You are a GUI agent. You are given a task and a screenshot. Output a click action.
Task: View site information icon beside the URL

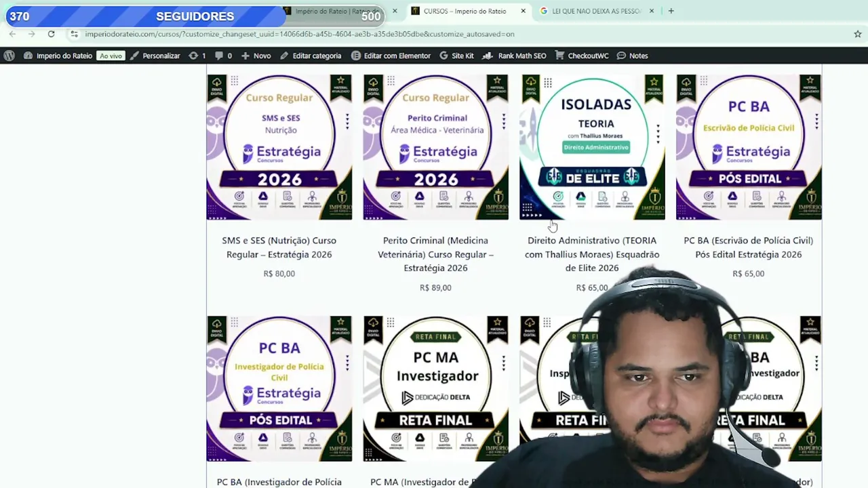(x=74, y=34)
